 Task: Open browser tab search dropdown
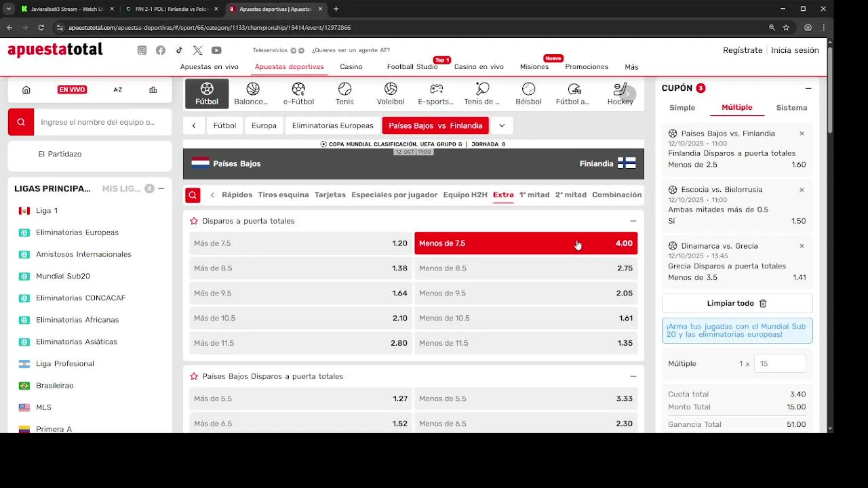tap(8, 9)
